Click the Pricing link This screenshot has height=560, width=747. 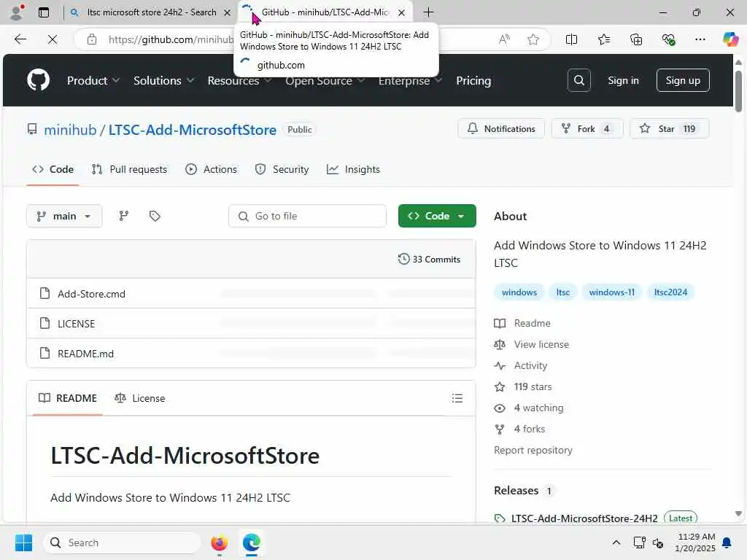coord(473,80)
